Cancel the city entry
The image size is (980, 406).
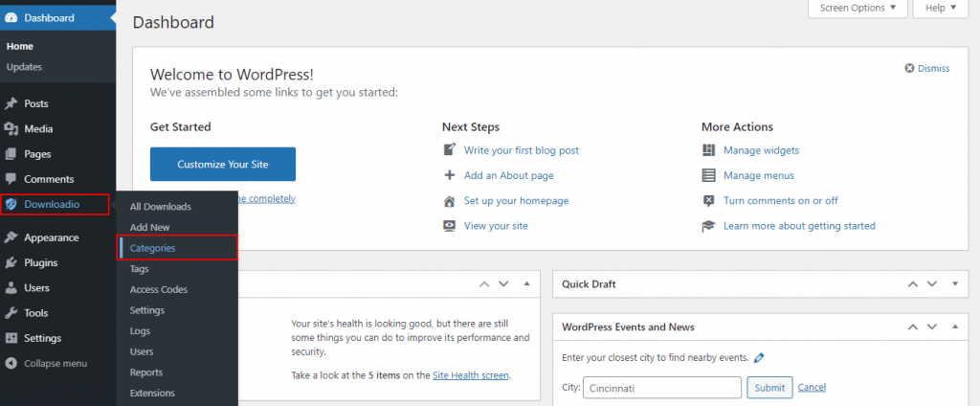click(812, 388)
